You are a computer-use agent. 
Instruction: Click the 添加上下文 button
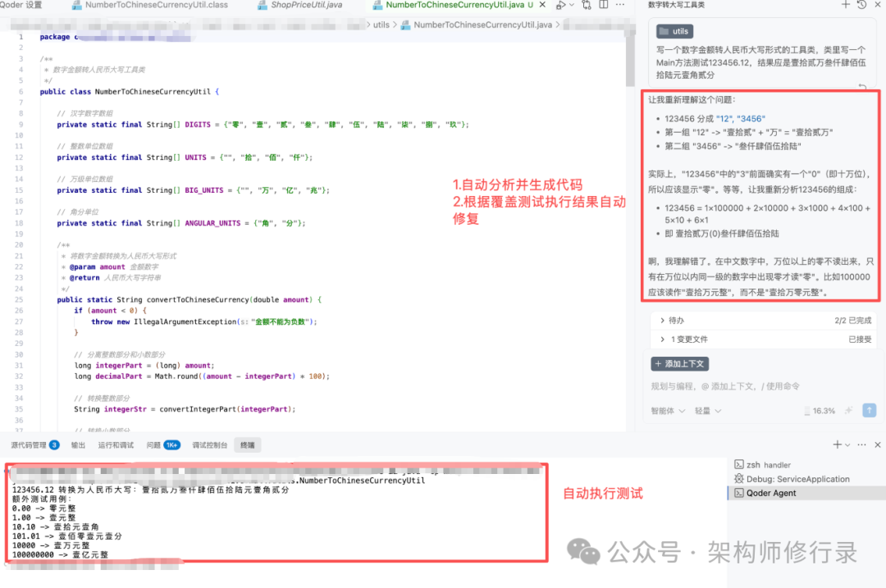(x=680, y=364)
